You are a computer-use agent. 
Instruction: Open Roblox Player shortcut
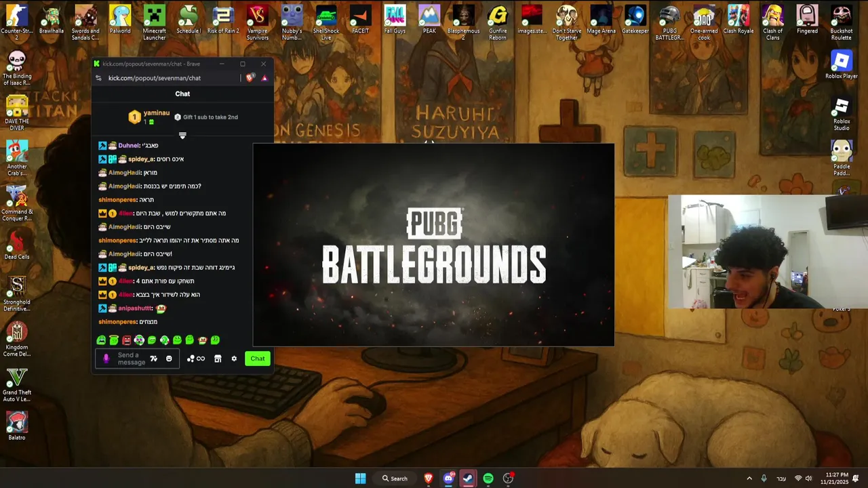[x=842, y=65]
